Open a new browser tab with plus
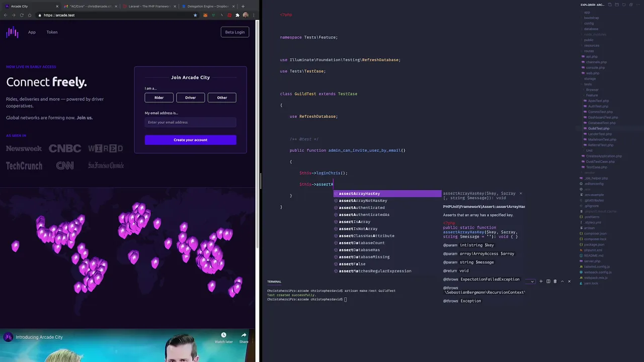The width and height of the screenshot is (644, 362). 243,7
